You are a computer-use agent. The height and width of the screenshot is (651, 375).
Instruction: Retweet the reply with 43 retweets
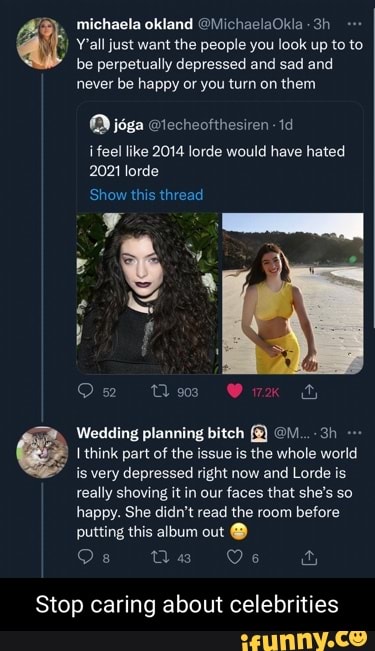pyautogui.click(x=159, y=558)
